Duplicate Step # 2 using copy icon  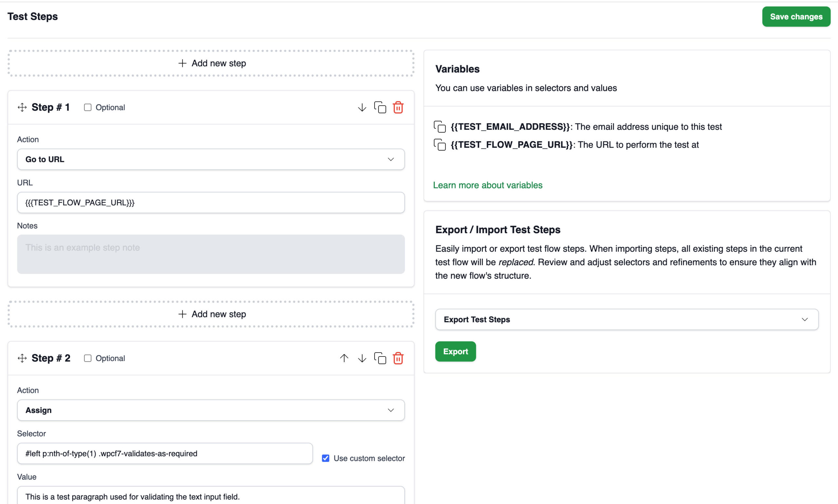tap(380, 358)
